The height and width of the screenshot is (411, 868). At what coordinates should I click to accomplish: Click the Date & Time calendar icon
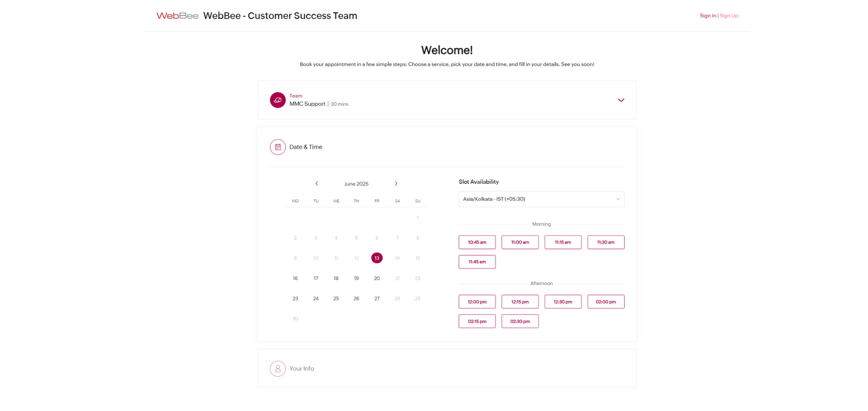click(278, 147)
